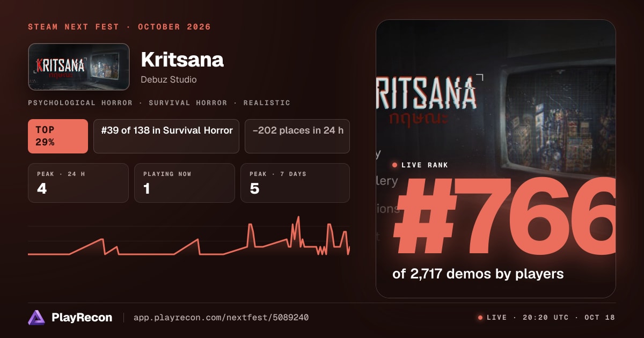The width and height of the screenshot is (644, 338).
Task: Click the REALISTIC tag
Action: pyautogui.click(x=267, y=102)
